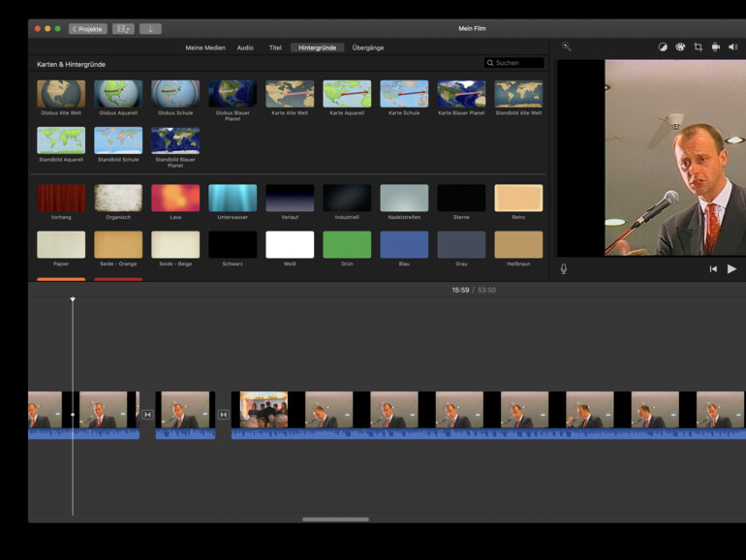Click the voiceover microphone icon
Image resolution: width=746 pixels, height=560 pixels.
click(x=564, y=268)
